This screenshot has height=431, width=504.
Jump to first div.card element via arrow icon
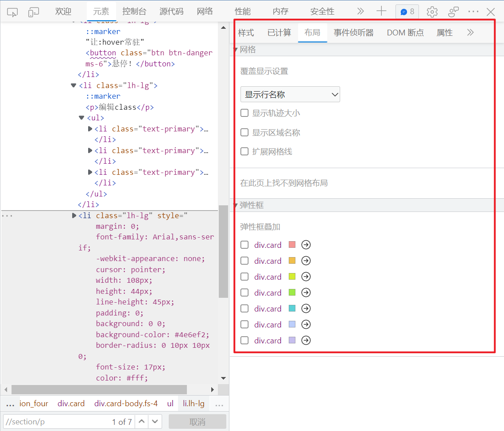click(306, 245)
